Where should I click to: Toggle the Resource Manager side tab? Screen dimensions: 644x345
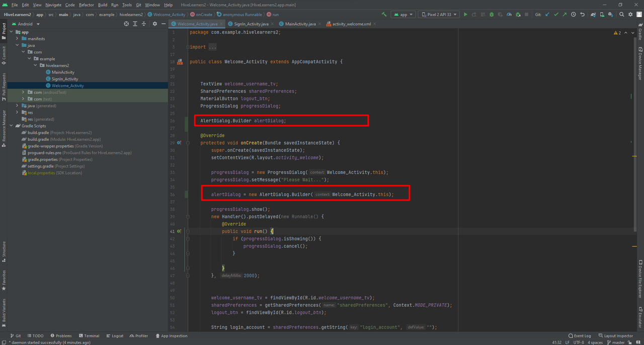click(x=4, y=128)
